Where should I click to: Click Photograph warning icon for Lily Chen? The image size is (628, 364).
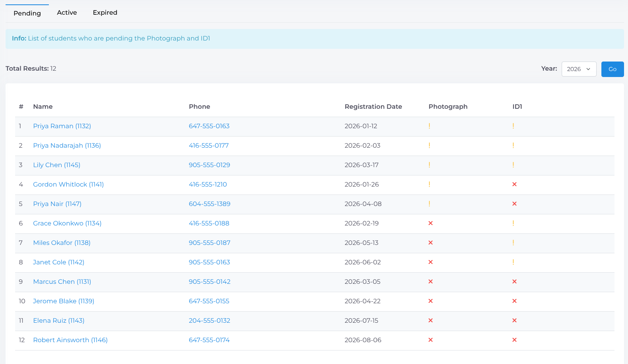[429, 165]
